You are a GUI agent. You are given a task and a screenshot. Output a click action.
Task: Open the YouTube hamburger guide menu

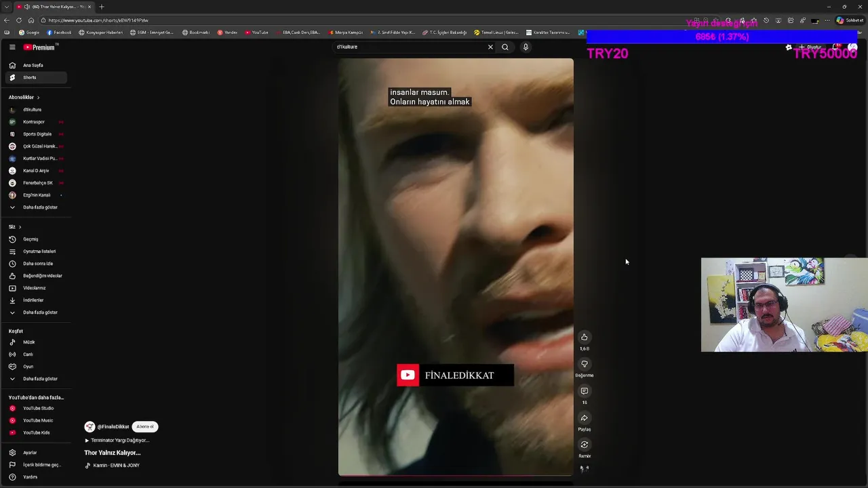click(12, 47)
